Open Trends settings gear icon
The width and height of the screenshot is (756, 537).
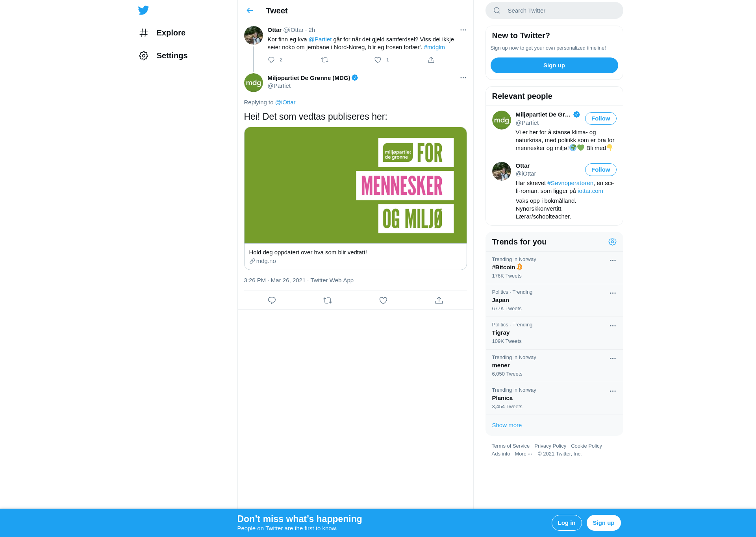pyautogui.click(x=612, y=242)
